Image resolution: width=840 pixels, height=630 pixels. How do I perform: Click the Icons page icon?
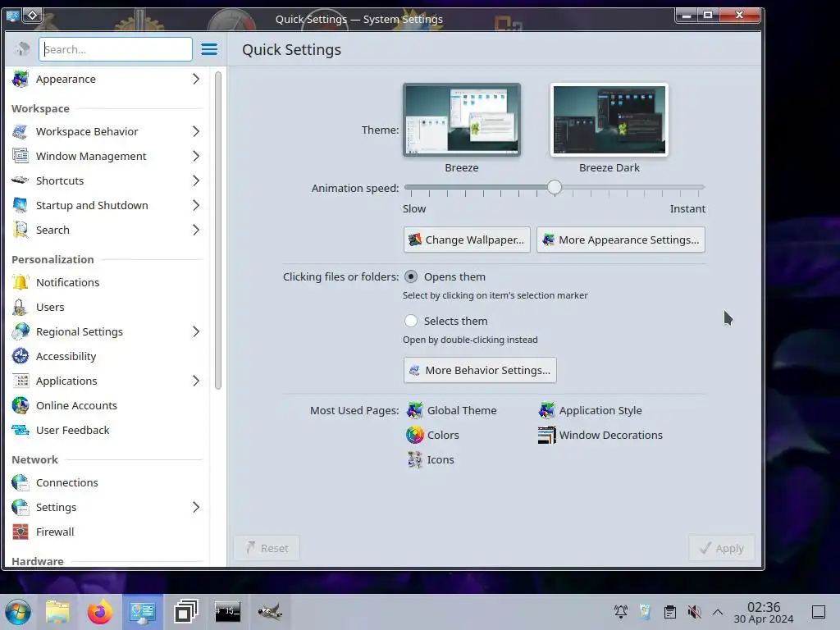coord(414,459)
